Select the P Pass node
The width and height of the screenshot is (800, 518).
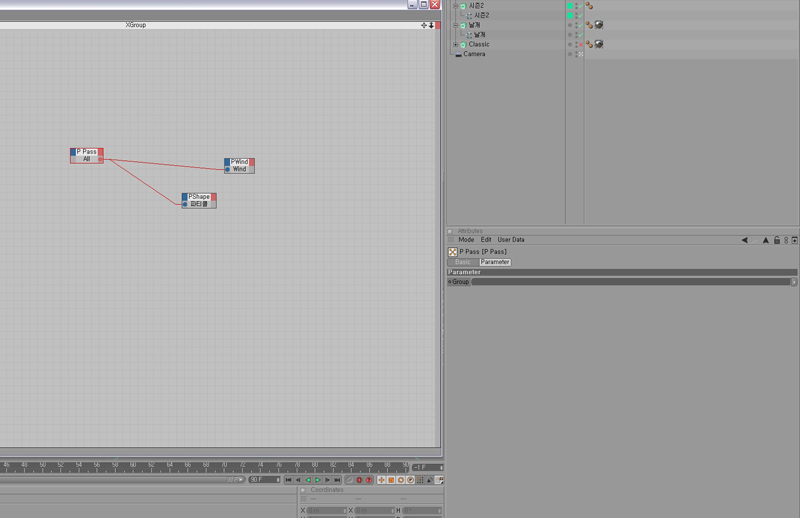(x=87, y=155)
